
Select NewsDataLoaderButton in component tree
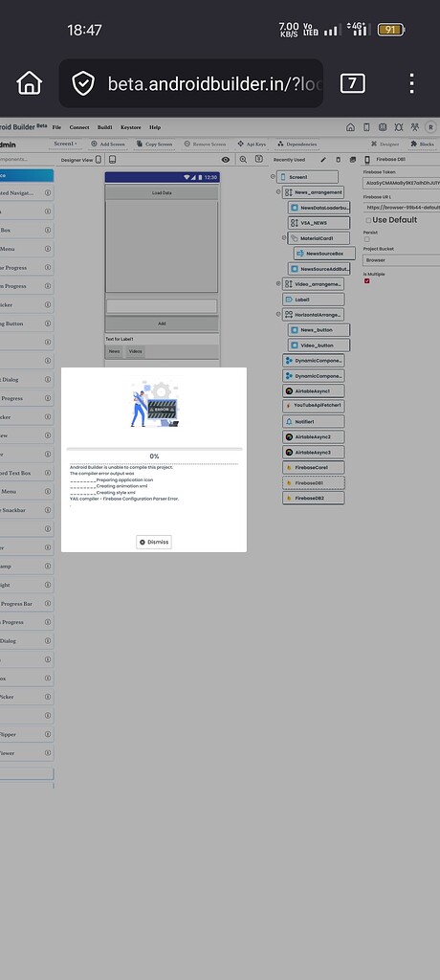tap(319, 208)
